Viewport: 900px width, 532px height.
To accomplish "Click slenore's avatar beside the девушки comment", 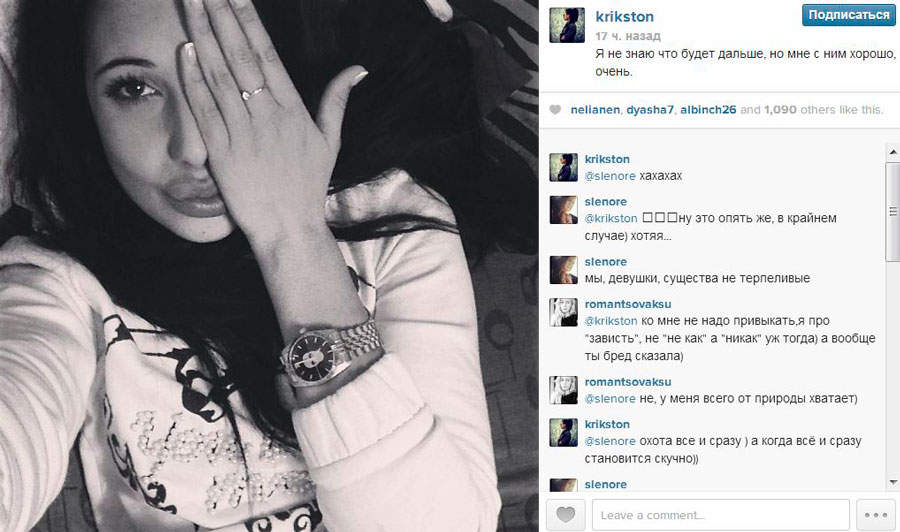I will pos(564,270).
